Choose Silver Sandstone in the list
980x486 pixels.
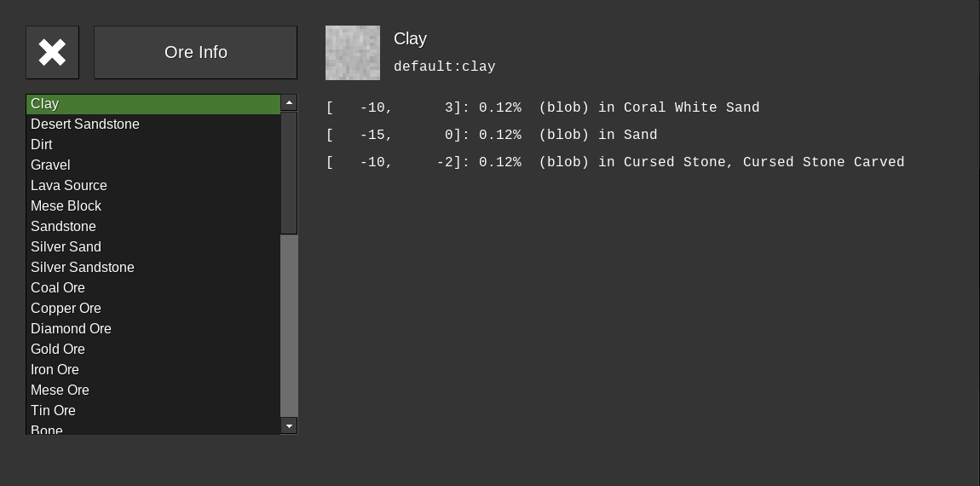tap(83, 268)
